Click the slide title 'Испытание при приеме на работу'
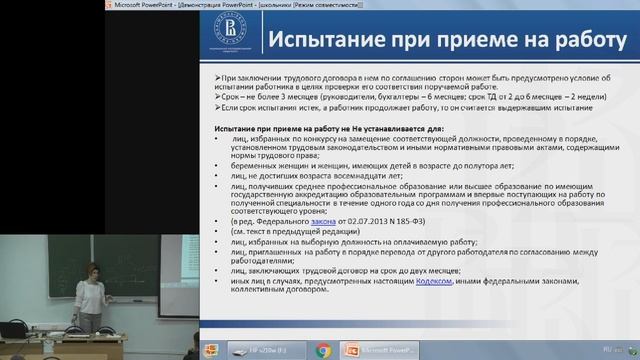 tap(447, 39)
